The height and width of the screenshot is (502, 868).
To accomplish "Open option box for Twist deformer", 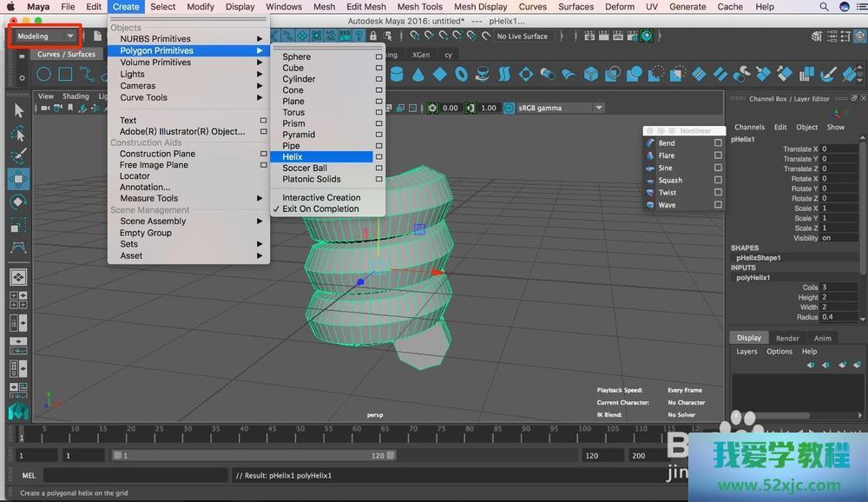I will click(718, 193).
